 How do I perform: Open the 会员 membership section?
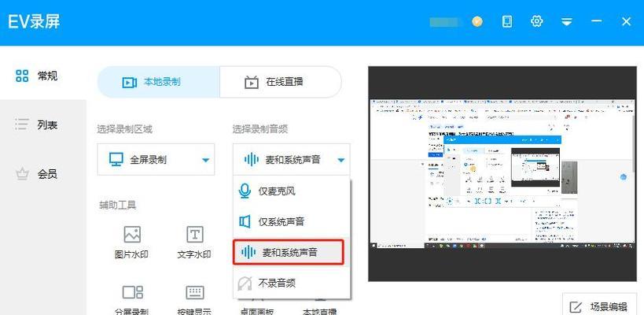tap(43, 174)
